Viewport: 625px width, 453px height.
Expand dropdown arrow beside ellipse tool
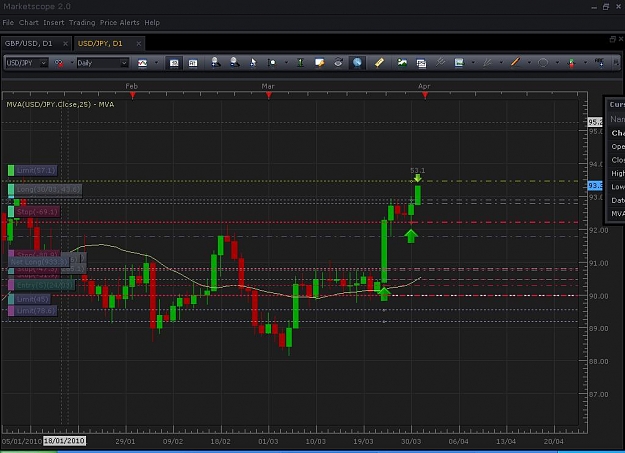(557, 63)
